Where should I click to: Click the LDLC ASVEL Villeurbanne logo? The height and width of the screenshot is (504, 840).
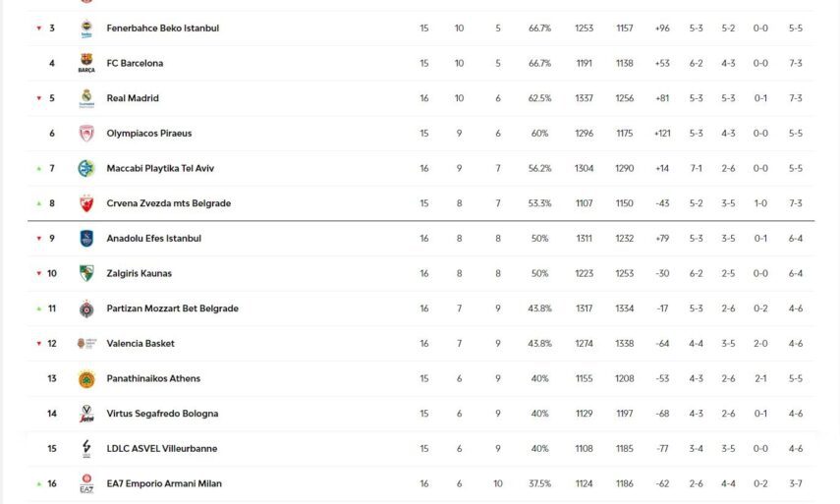click(x=86, y=449)
